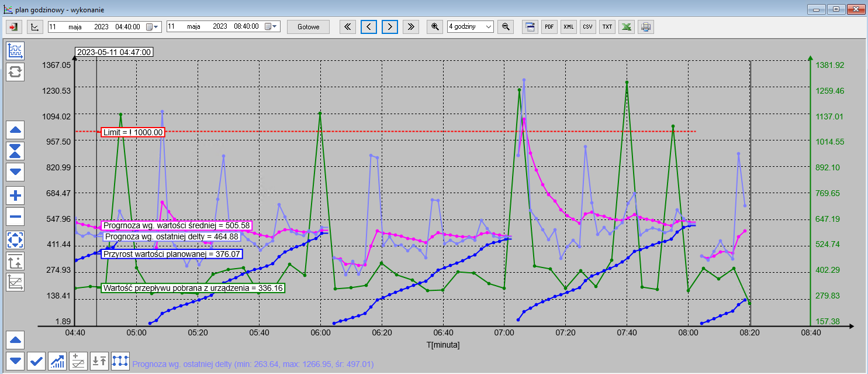Click the CSV export icon
868x374 pixels.
(x=588, y=27)
